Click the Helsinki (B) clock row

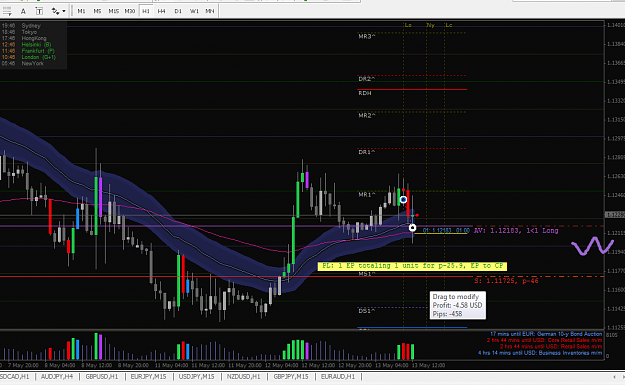[x=26, y=45]
